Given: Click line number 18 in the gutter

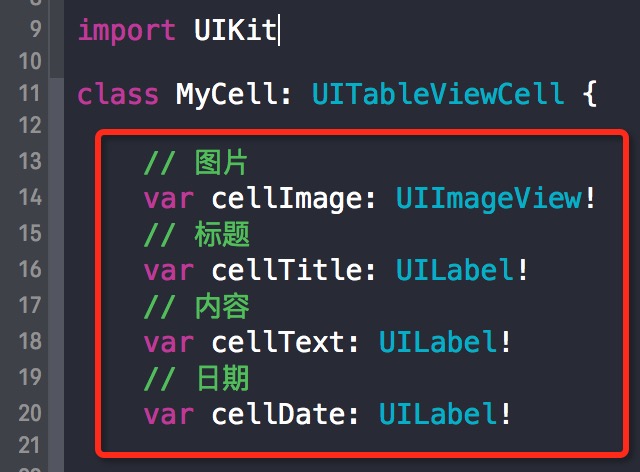Looking at the screenshot, I should click(x=30, y=341).
